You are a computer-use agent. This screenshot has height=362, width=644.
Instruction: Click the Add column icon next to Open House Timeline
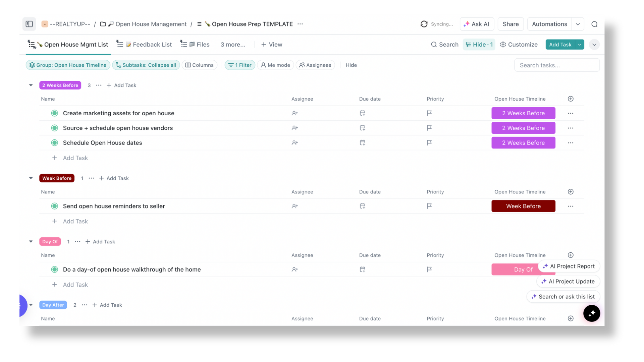pyautogui.click(x=571, y=99)
